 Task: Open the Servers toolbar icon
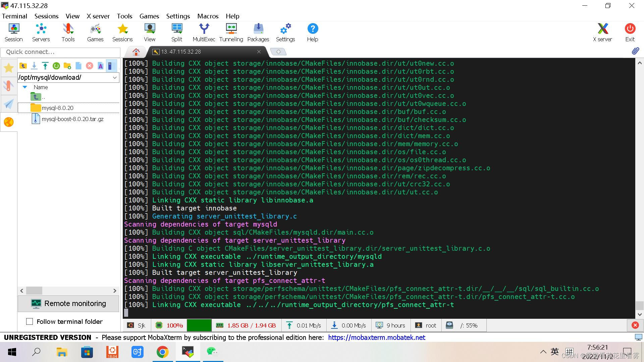41,33
